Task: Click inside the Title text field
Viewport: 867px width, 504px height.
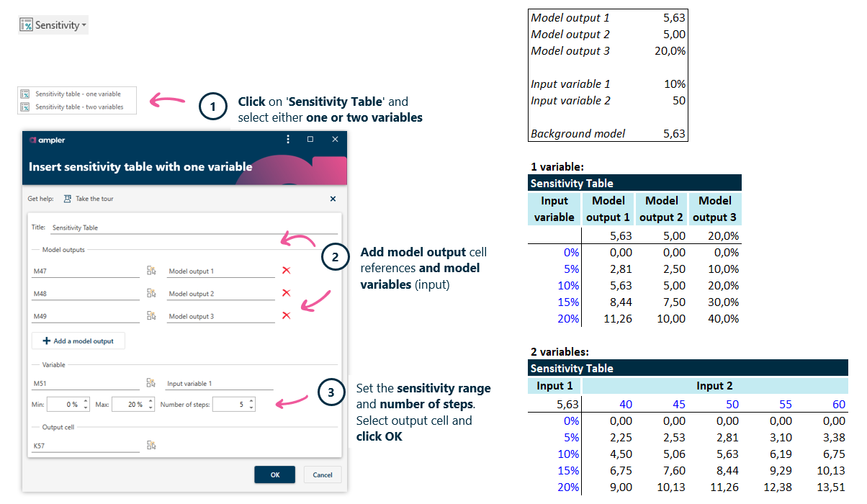Action: point(180,226)
